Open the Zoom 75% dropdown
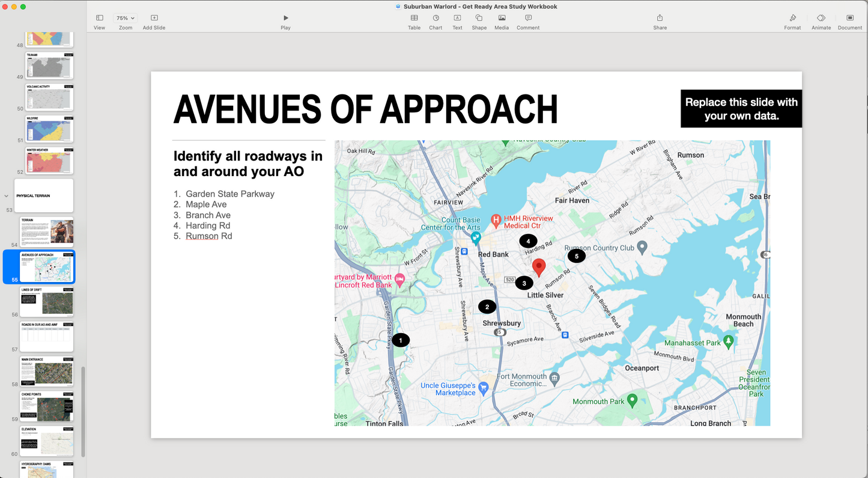This screenshot has height=478, width=868. point(125,22)
